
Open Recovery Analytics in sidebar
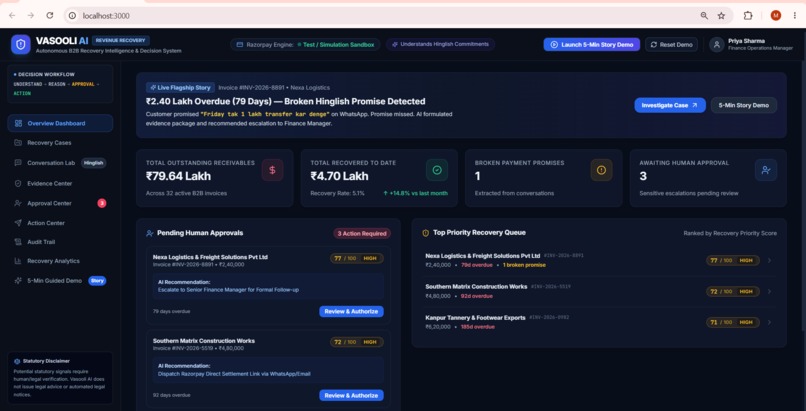click(60, 261)
